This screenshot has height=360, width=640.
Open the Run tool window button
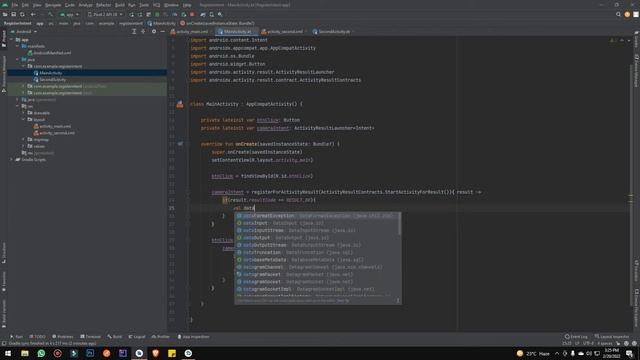[x=16, y=337]
